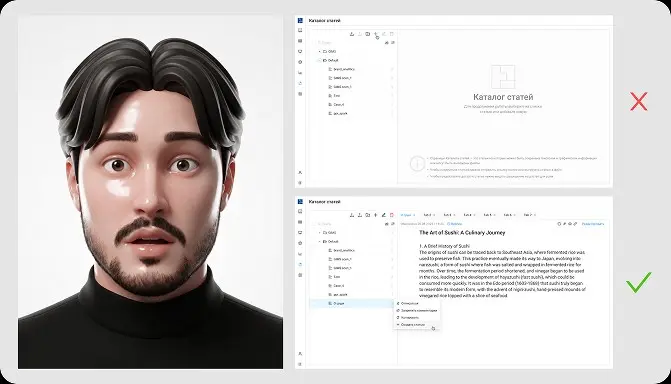Switch to Tab 2 in the bottom window
The width and height of the screenshot is (671, 384).
(x=428, y=215)
